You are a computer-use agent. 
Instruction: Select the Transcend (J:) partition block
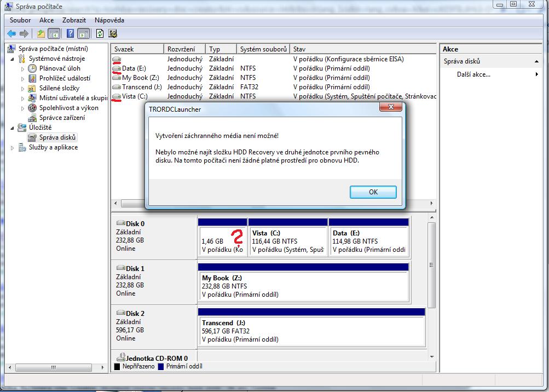click(x=311, y=332)
